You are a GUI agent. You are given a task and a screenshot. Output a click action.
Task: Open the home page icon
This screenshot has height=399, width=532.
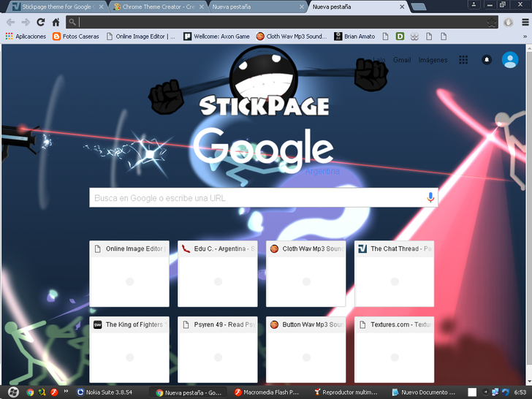pyautogui.click(x=56, y=23)
